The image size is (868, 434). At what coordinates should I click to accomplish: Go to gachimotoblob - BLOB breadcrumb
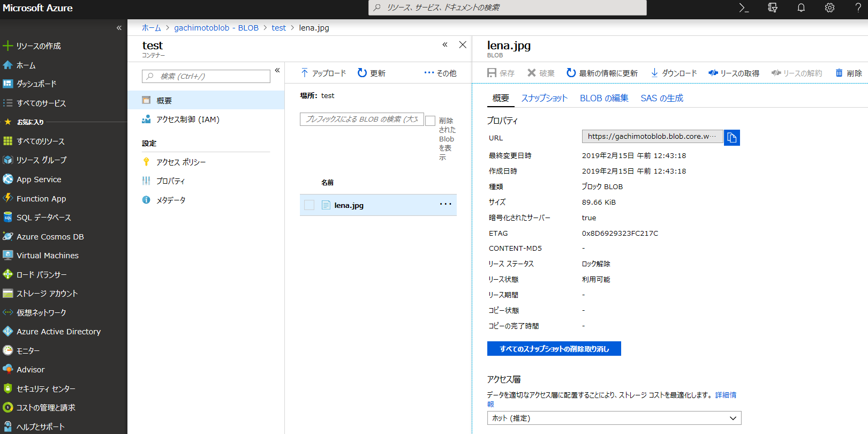pyautogui.click(x=216, y=28)
